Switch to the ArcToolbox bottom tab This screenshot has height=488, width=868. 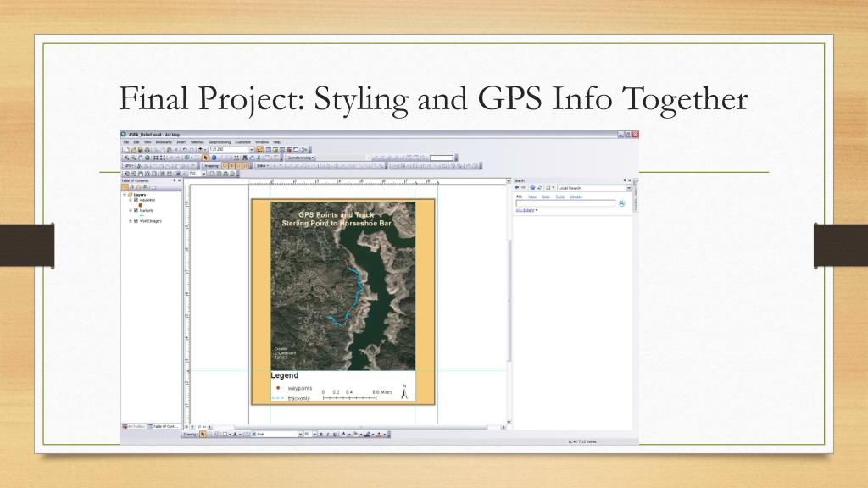[133, 427]
